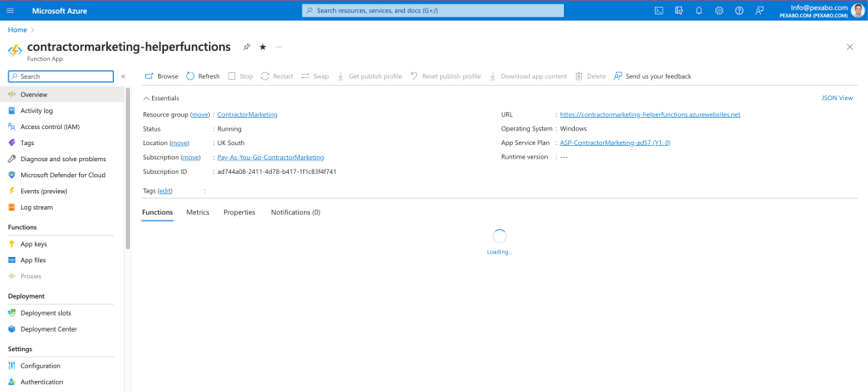Collapse the Essentials section
The height and width of the screenshot is (392, 868).
pyautogui.click(x=161, y=98)
